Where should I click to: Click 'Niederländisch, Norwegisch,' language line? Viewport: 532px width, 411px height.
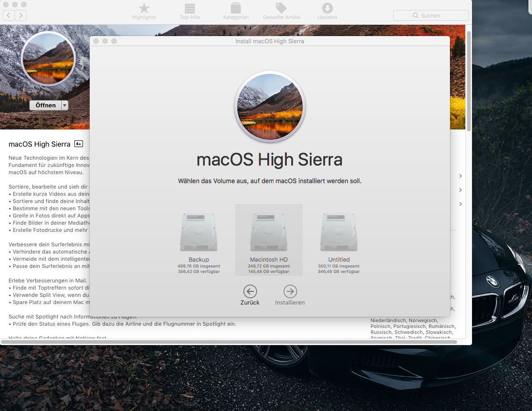coord(404,320)
